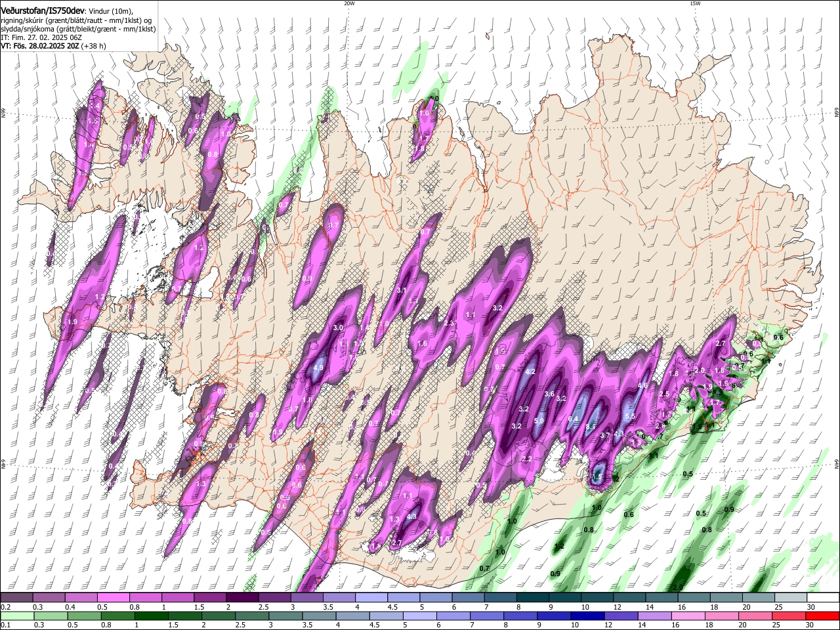Screen dimensions: 840x630
Task: Pick top-row legend swatch between 1 and 1.5
Action: pyautogui.click(x=178, y=598)
